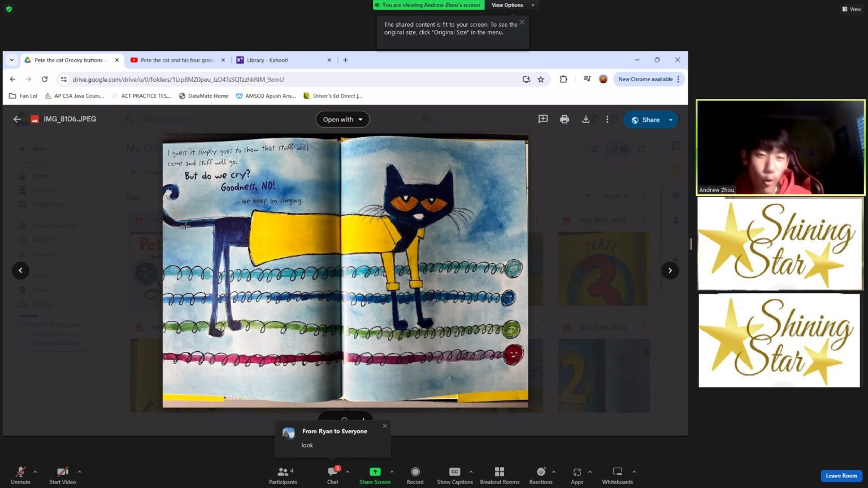Expand arrow beside Apps
868x488 pixels.
coord(590,472)
